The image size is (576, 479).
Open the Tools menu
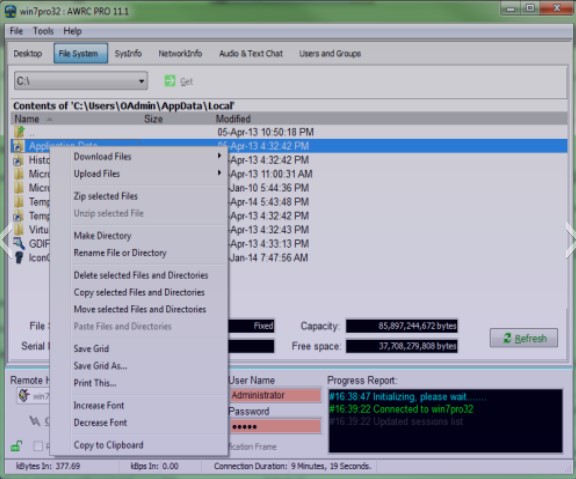[43, 31]
